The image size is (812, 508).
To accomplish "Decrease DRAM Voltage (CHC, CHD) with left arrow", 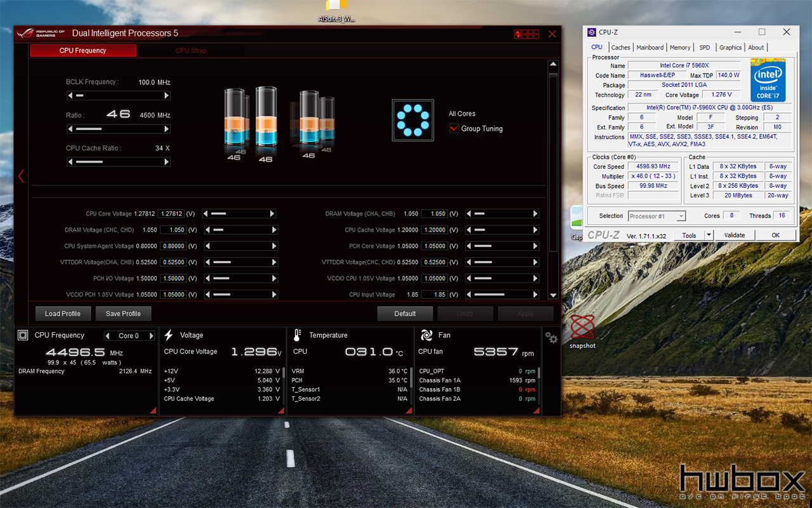I will click(207, 230).
